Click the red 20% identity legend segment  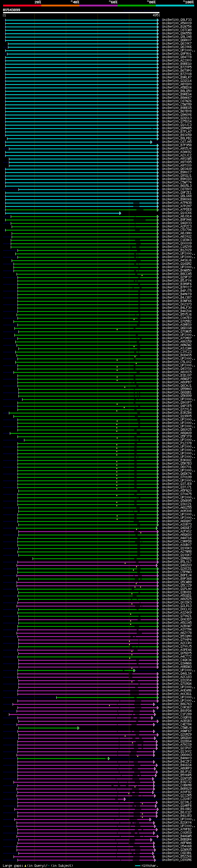click(22, 6)
